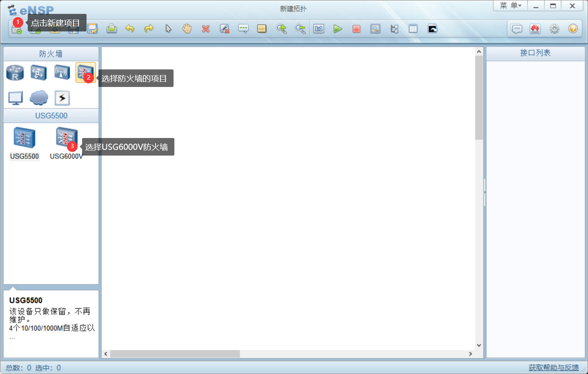Click the canvas vertical scrollbar down arrow

tap(479, 345)
